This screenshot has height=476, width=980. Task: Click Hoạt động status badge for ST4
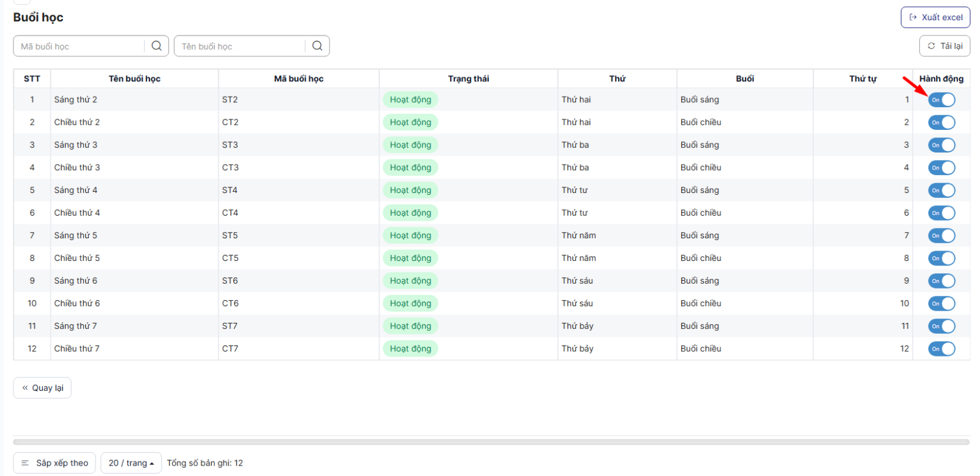410,191
